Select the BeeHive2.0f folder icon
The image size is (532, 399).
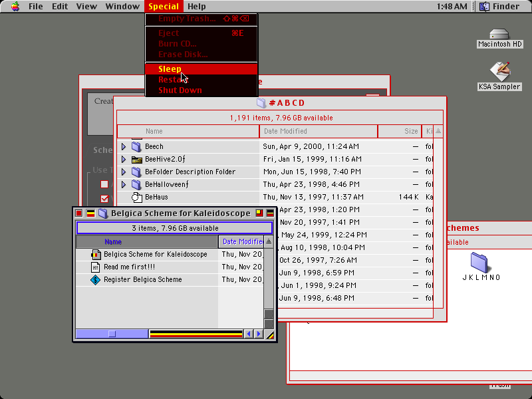tap(136, 159)
